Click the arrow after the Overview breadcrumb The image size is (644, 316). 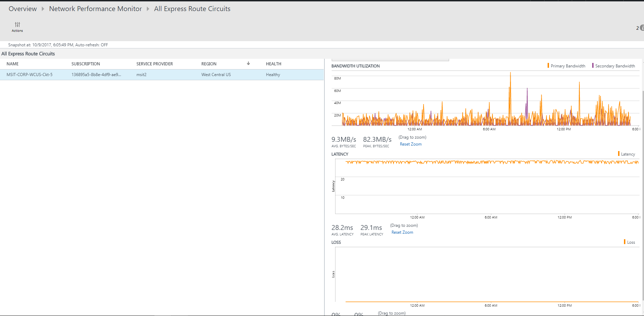click(43, 9)
